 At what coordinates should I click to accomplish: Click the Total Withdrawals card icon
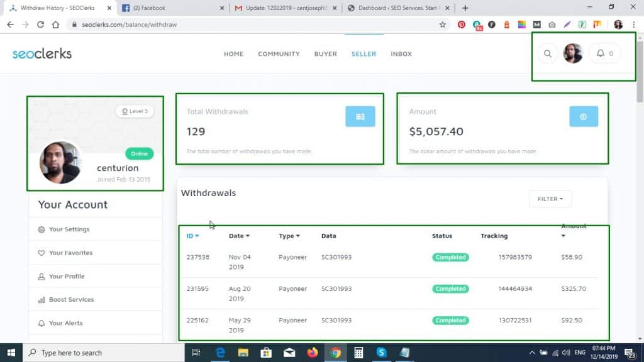[360, 116]
